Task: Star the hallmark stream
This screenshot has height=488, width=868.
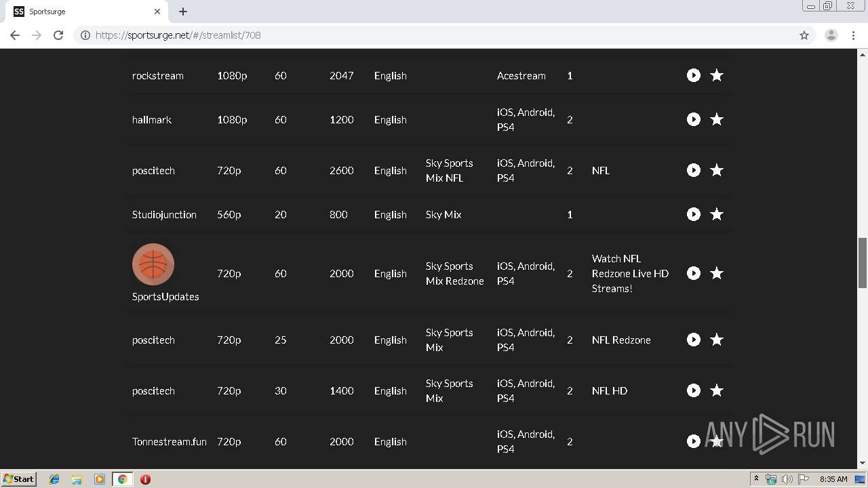Action: [x=716, y=119]
